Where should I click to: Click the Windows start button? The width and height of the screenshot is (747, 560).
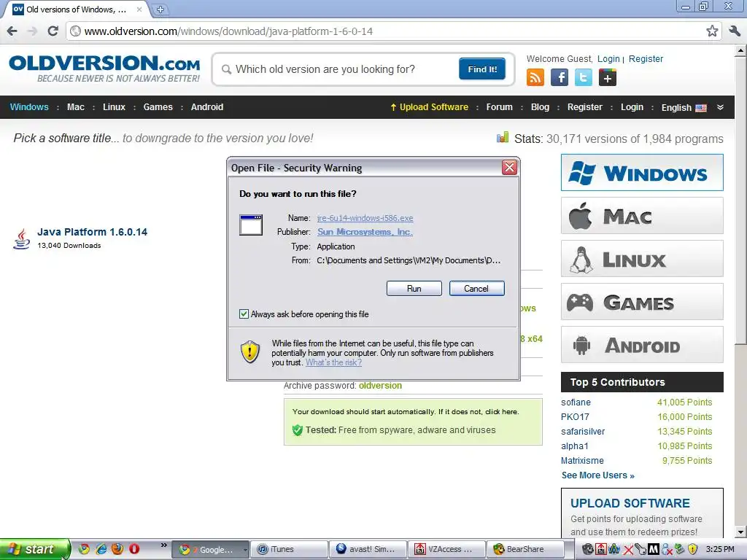34,549
